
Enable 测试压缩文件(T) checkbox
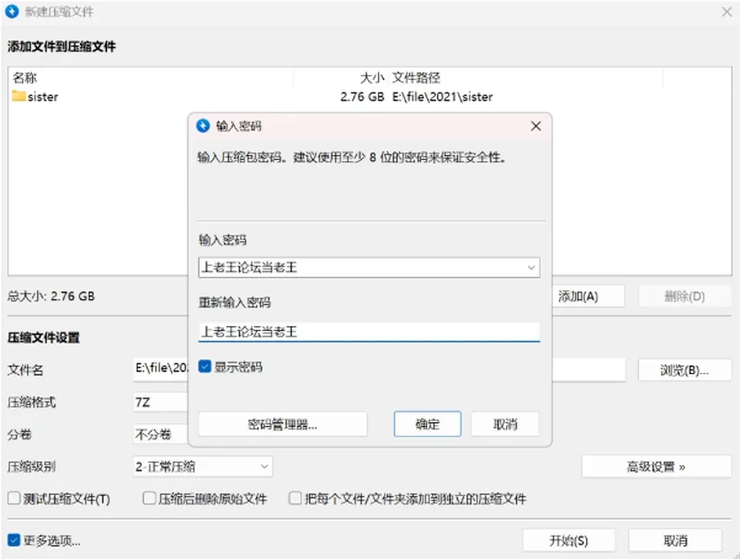point(14,498)
